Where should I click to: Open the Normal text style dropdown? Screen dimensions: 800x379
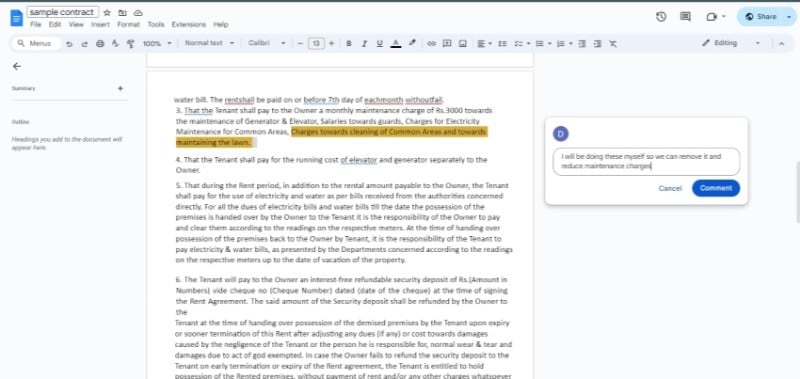209,43
